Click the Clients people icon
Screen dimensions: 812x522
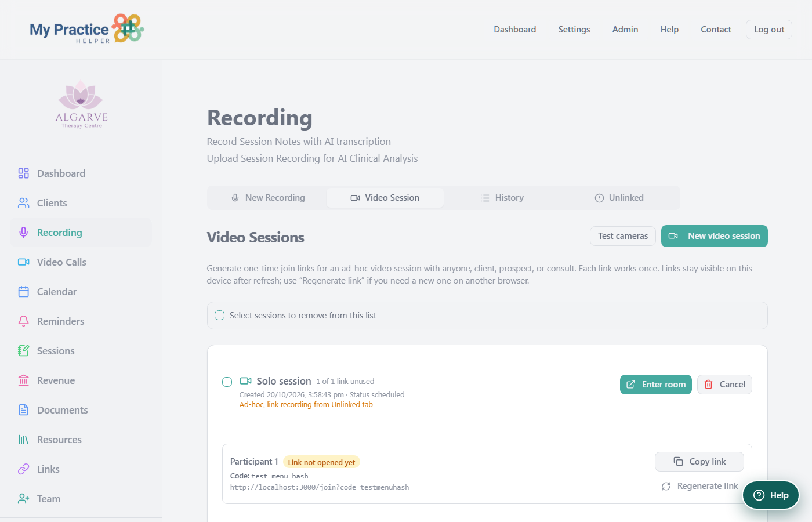coord(23,203)
